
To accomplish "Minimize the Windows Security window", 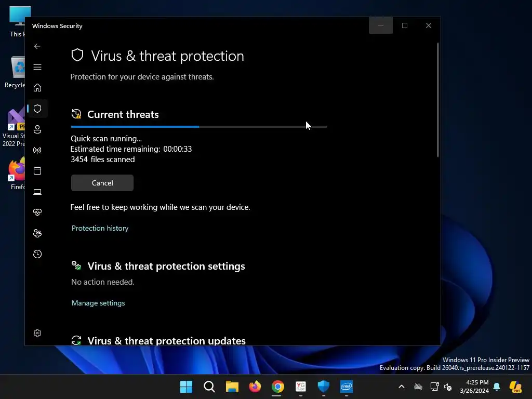I will tap(381, 25).
